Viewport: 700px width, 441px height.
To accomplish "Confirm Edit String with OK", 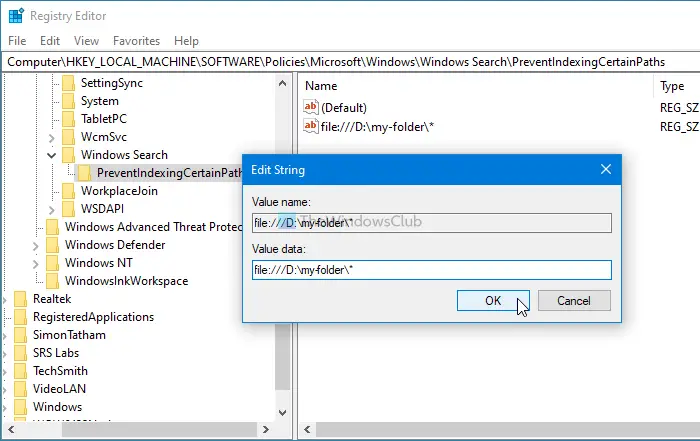I will coord(493,300).
